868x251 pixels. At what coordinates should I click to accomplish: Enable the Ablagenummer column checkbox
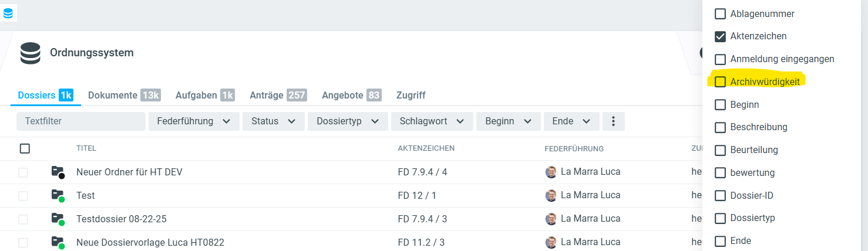click(720, 13)
